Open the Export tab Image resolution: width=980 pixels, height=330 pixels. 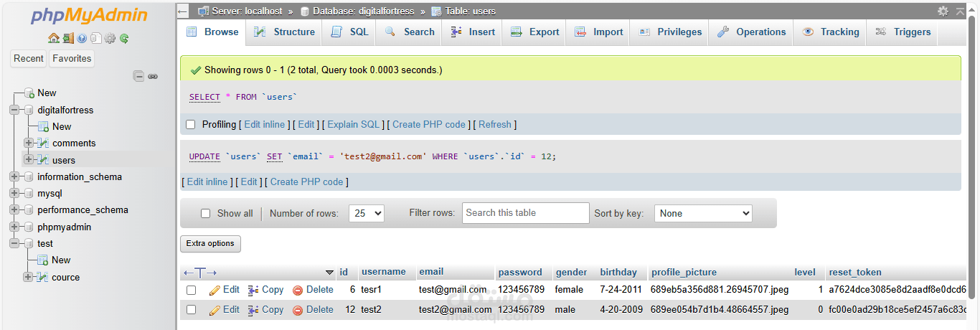(534, 32)
